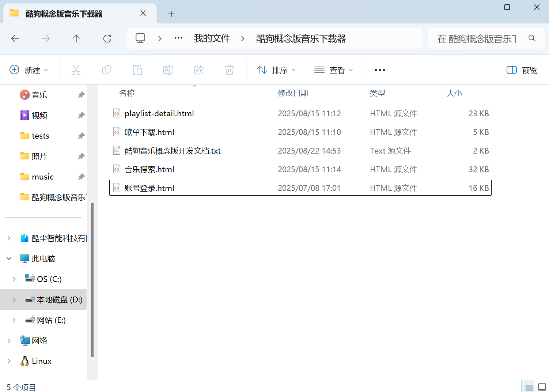Switch to large thumbnails view in status bar

point(542,387)
